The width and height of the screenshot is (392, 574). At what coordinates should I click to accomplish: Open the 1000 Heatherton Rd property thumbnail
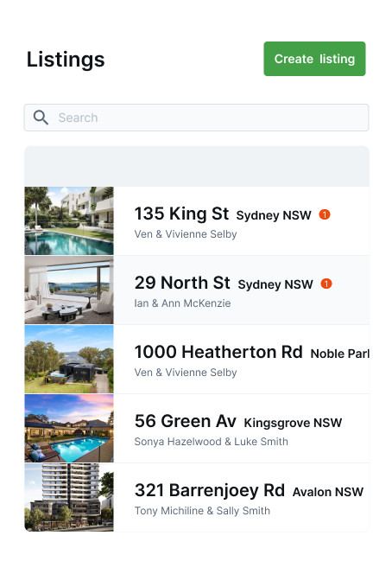coord(69,359)
